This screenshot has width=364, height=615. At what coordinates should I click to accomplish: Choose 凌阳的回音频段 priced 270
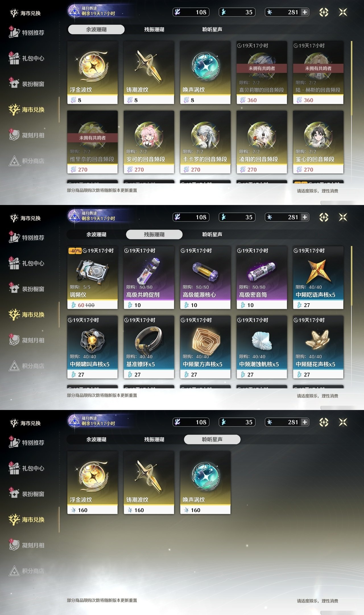pos(262,142)
